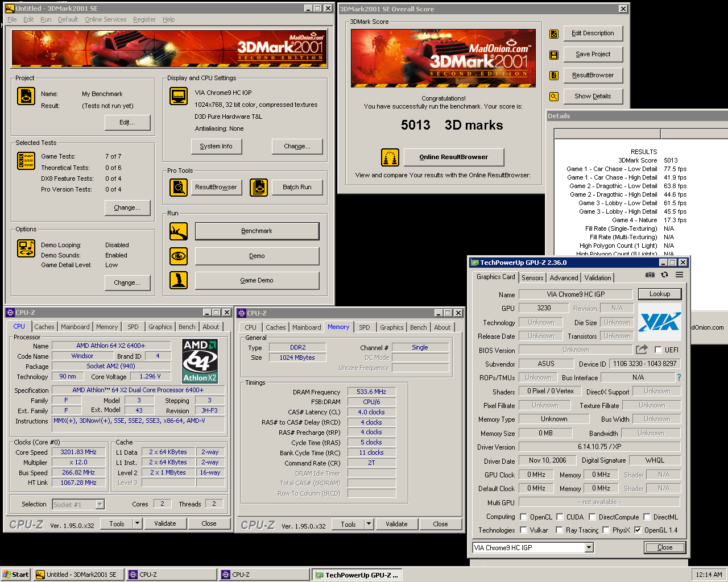Toggle the PhysX checkbox
The height and width of the screenshot is (582, 728).
(606, 530)
